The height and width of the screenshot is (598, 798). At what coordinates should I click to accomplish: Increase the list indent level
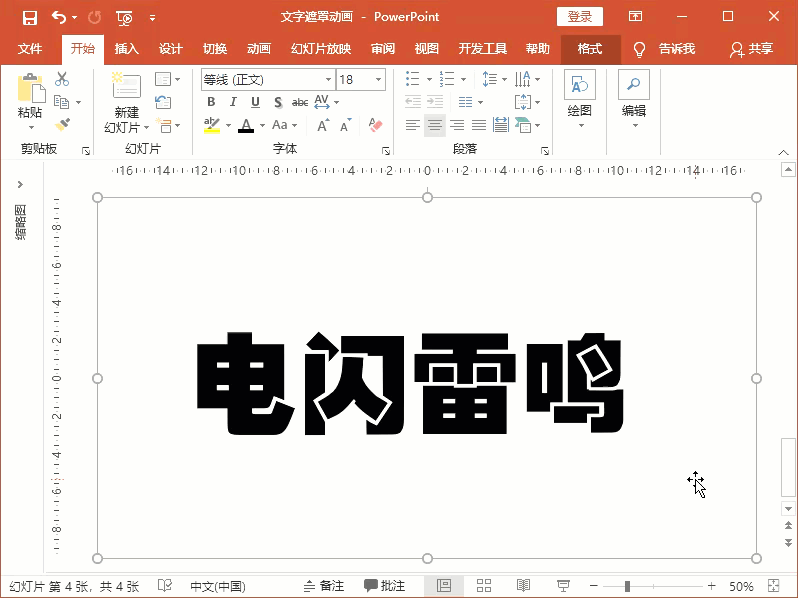coord(435,102)
